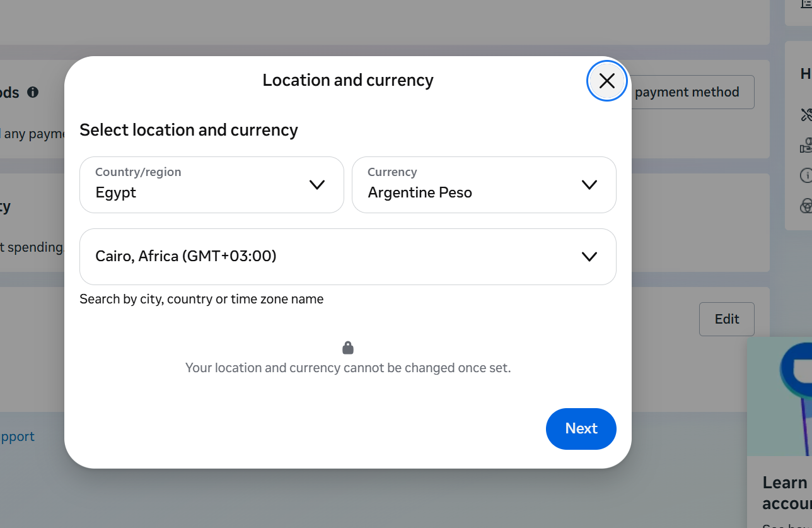
Task: Click the support link at lower left
Action: pyautogui.click(x=18, y=437)
